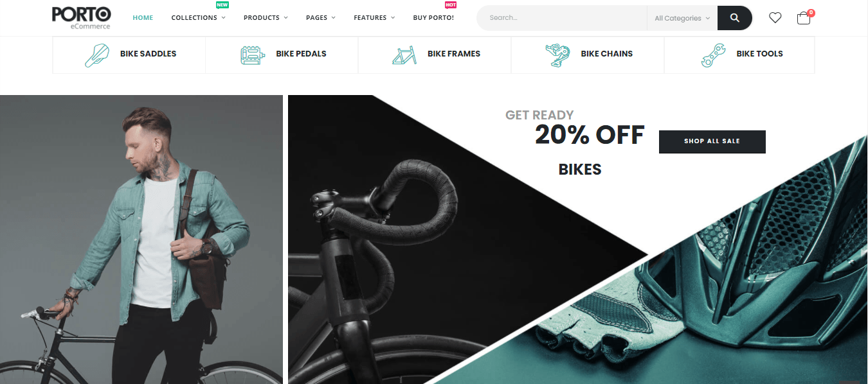Expand the All Categories dropdown
The height and width of the screenshot is (384, 868).
(682, 18)
